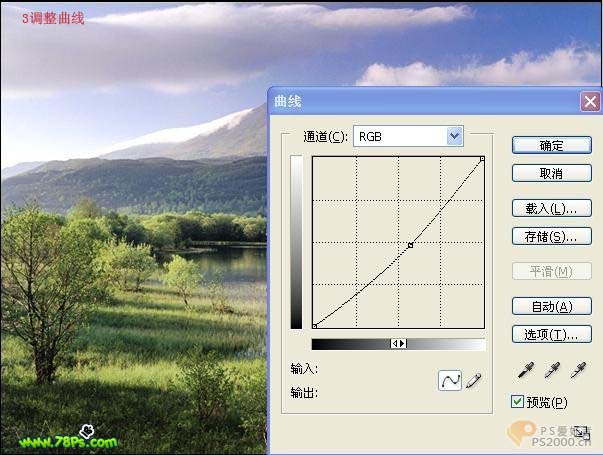The width and height of the screenshot is (603, 455).
Task: Click the 平滑(M) smooth button
Action: [x=551, y=271]
